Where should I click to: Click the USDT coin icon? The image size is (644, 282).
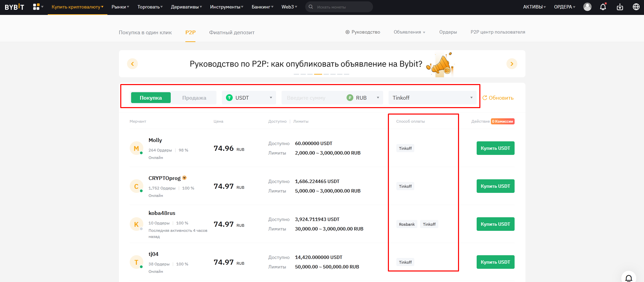[x=229, y=98]
